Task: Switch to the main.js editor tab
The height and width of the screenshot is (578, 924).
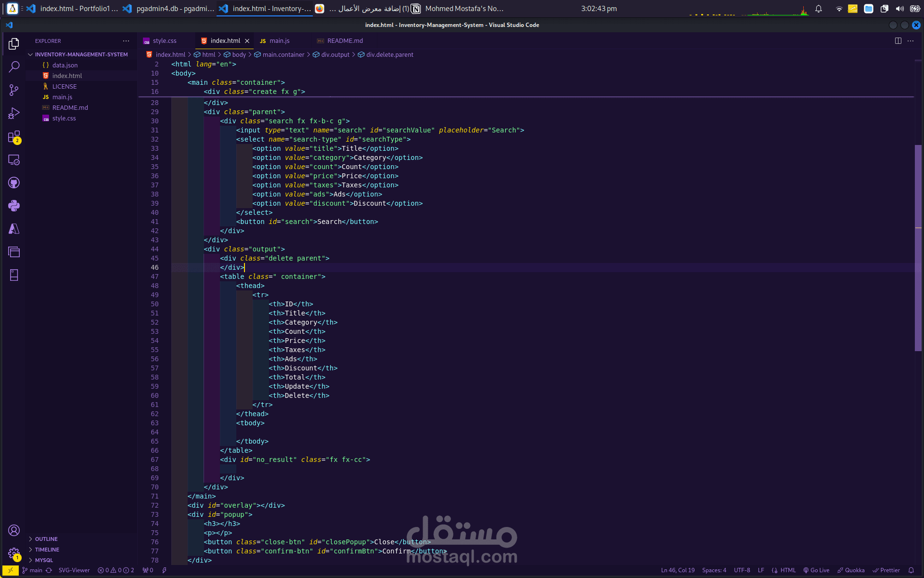Action: click(279, 41)
